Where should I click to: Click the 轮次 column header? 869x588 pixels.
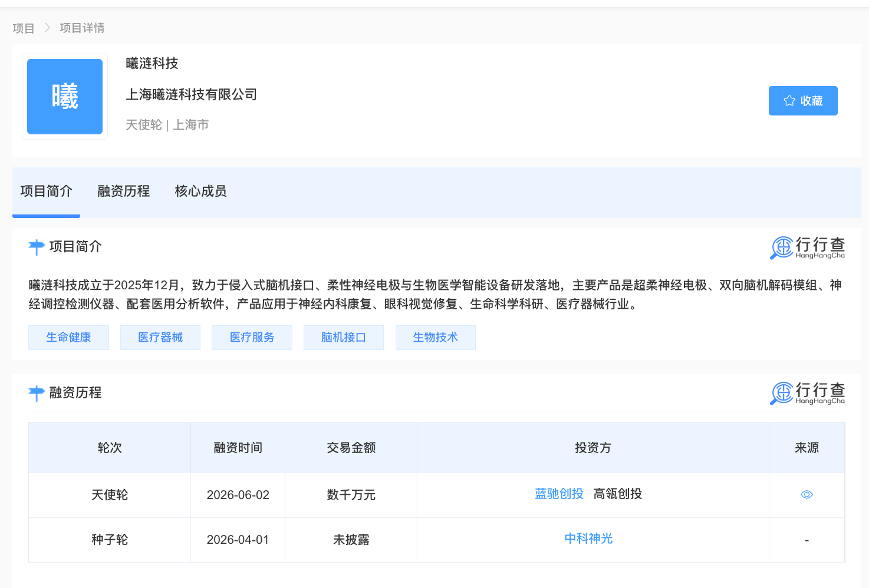coord(110,448)
